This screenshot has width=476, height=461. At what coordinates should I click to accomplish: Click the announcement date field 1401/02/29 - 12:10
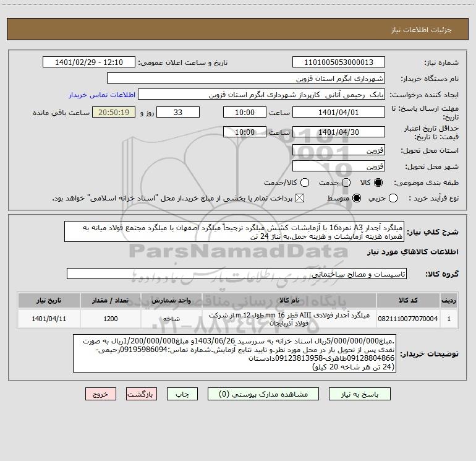[89, 62]
